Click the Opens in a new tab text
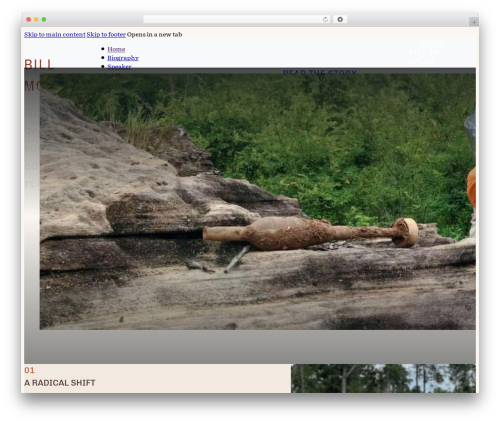This screenshot has height=423, width=500. pyautogui.click(x=154, y=34)
